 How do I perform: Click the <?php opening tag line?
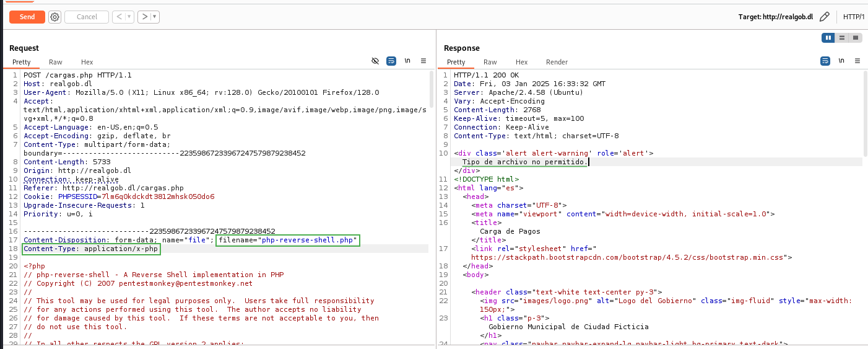(x=34, y=266)
